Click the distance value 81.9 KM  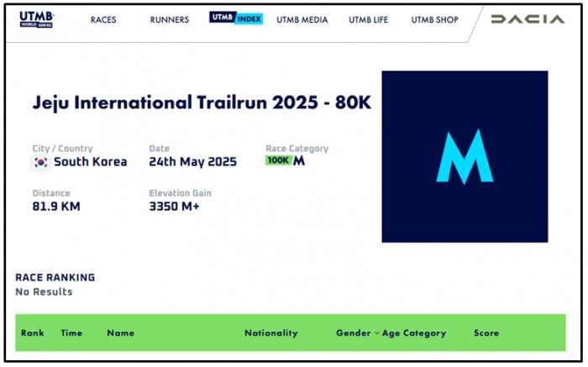point(56,207)
